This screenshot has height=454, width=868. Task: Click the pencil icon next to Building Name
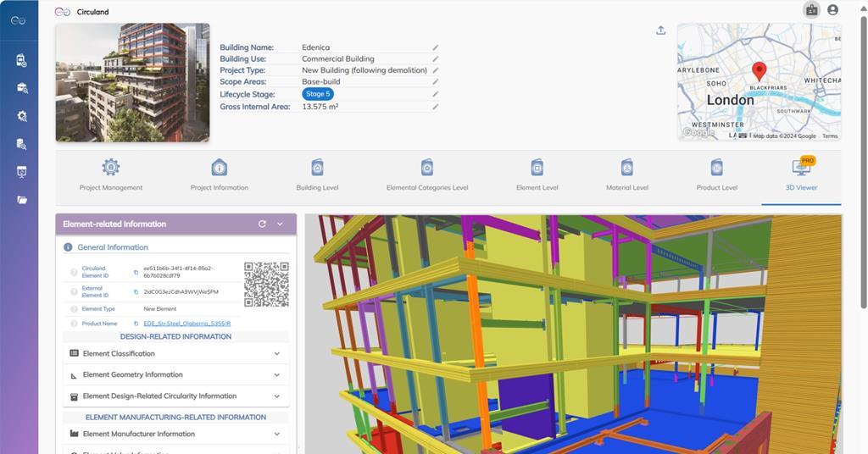(x=436, y=47)
